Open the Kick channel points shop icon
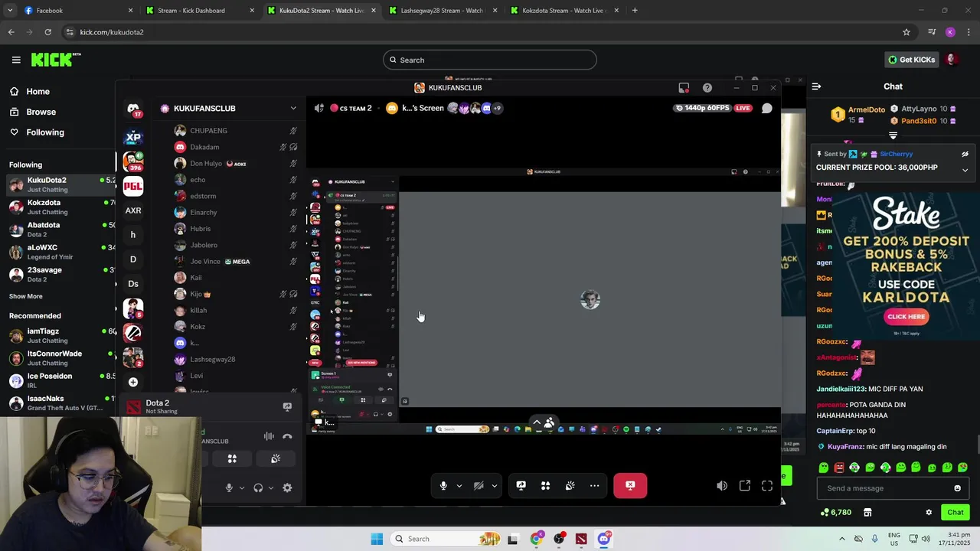The height and width of the screenshot is (551, 980). (867, 512)
